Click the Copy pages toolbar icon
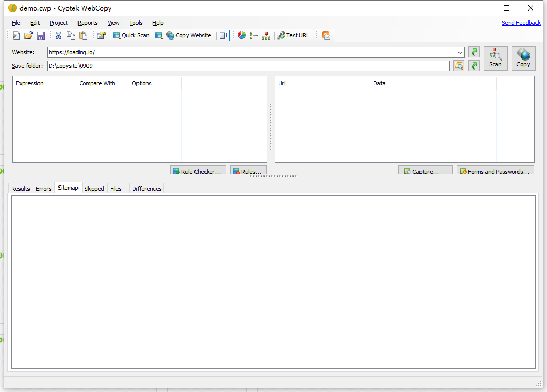 71,35
